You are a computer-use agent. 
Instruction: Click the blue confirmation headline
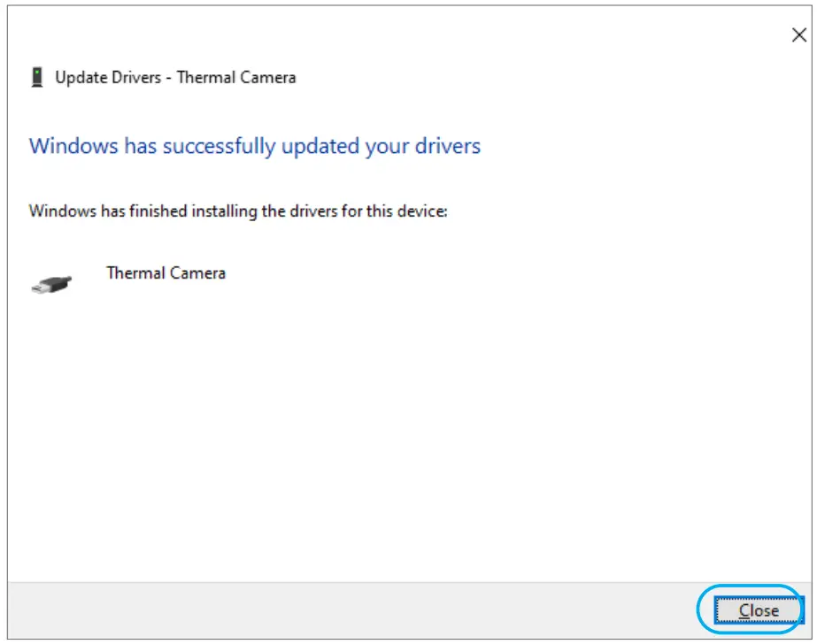[x=254, y=146]
